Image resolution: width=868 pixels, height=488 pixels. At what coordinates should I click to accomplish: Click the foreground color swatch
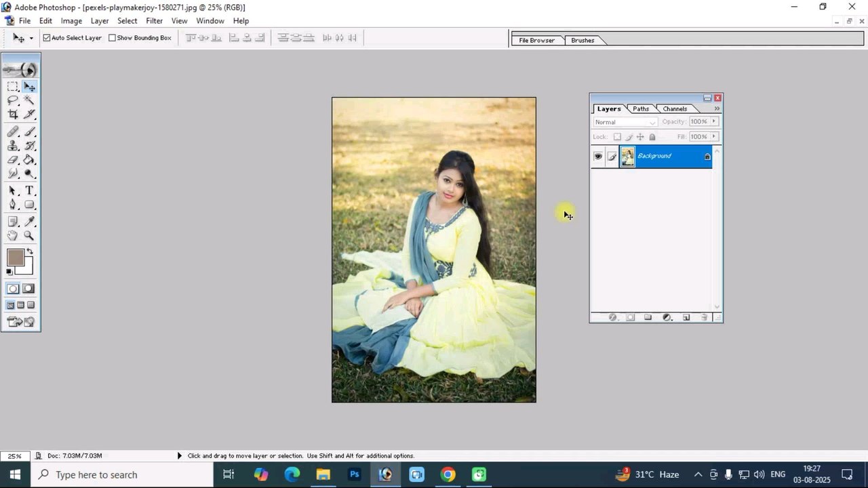[16, 258]
